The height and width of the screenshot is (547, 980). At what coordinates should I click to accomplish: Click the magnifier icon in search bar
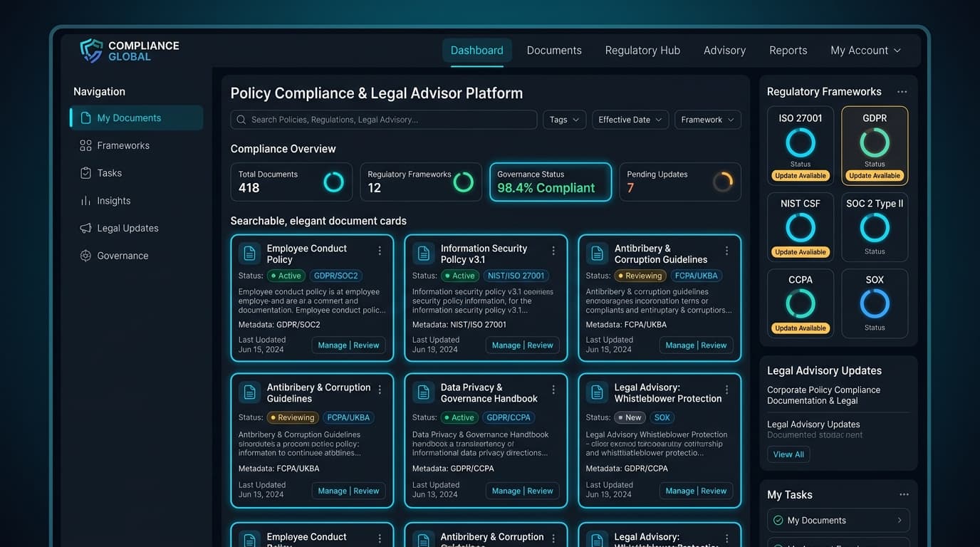[241, 120]
